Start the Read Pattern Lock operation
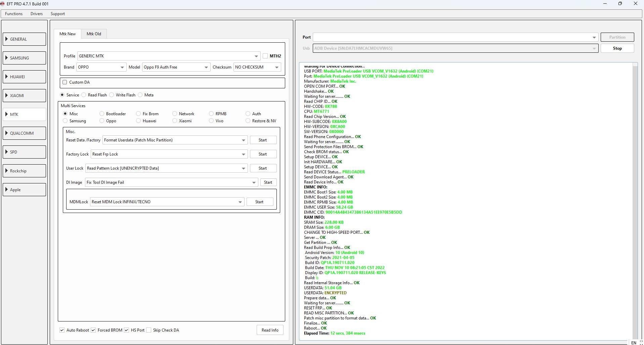This screenshot has width=644, height=345. pos(263,168)
